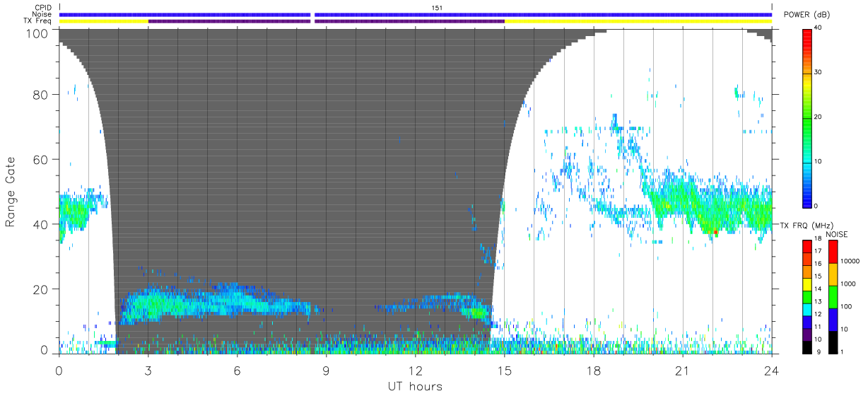This screenshot has height=401, width=868.
Task: Click the "24" UT hours tick label
Action: (771, 370)
